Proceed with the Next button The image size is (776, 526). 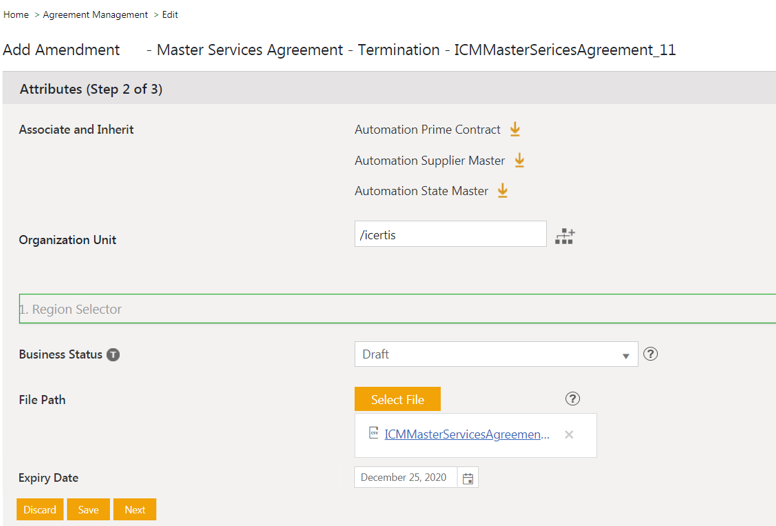tap(135, 510)
